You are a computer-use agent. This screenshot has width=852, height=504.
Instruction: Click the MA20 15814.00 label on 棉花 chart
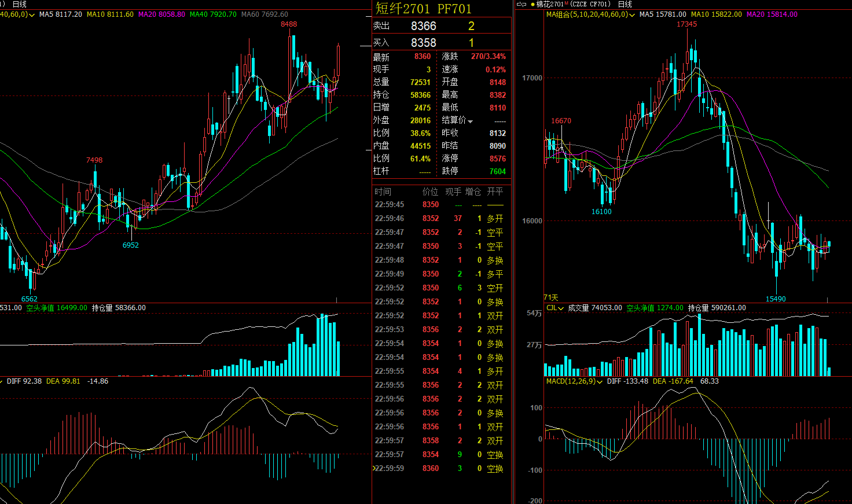click(x=772, y=14)
